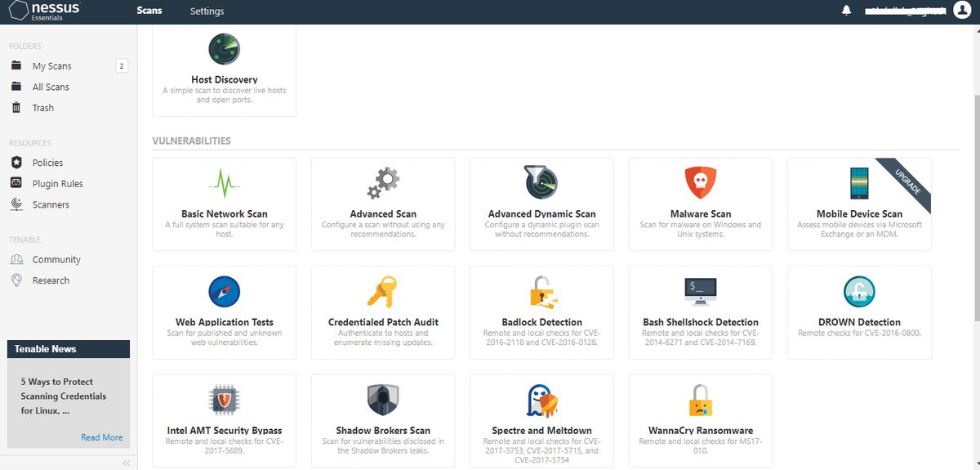Collapse the sidebar with the double chevron
This screenshot has width=980, height=470.
pos(127,463)
